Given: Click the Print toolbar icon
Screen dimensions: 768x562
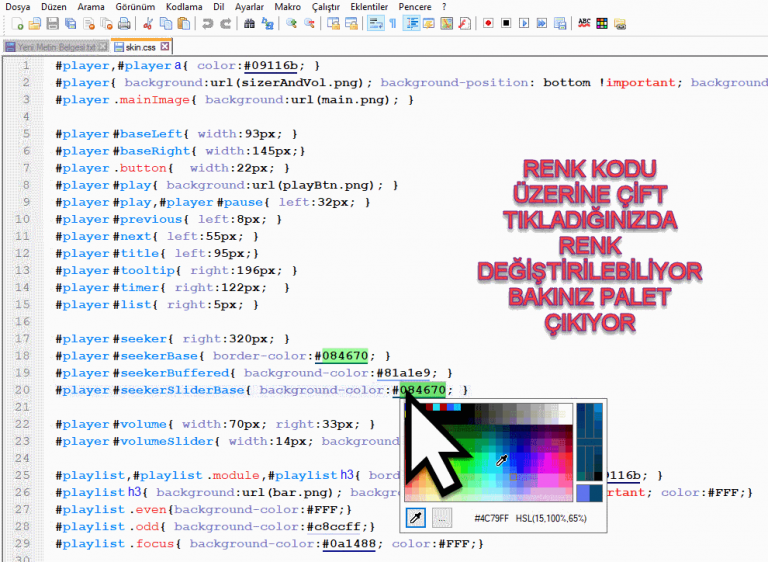Looking at the screenshot, I should (x=123, y=23).
